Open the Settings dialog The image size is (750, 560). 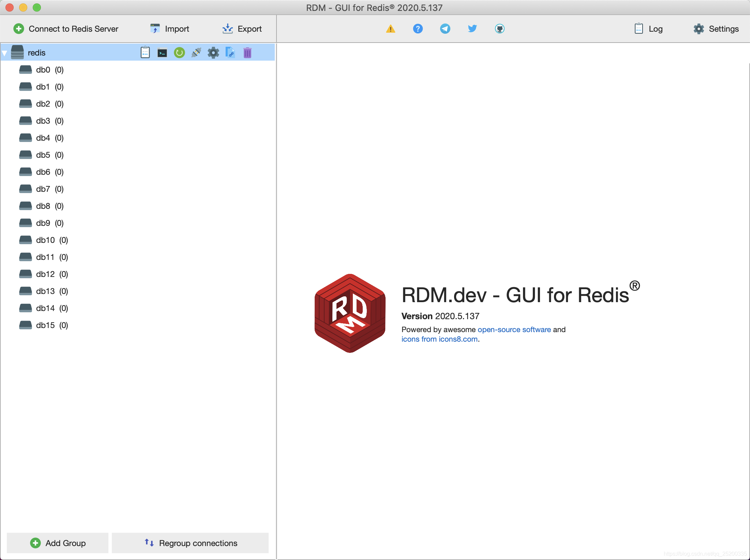point(716,29)
